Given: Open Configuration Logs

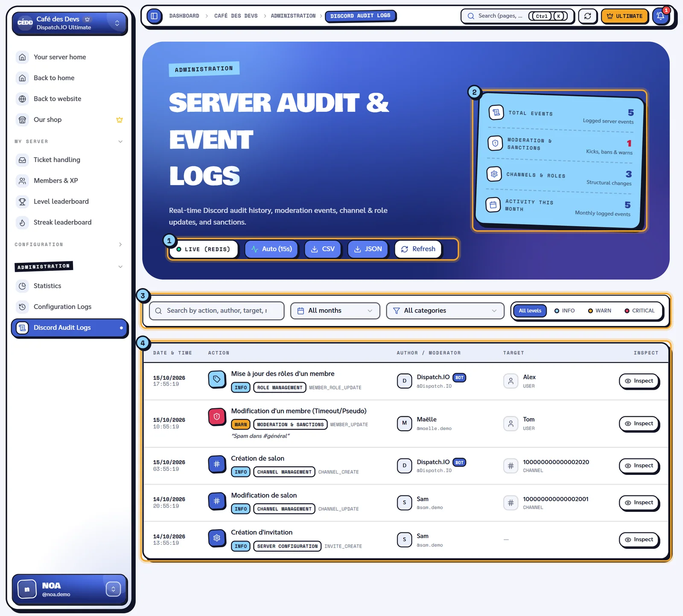Looking at the screenshot, I should point(70,307).
